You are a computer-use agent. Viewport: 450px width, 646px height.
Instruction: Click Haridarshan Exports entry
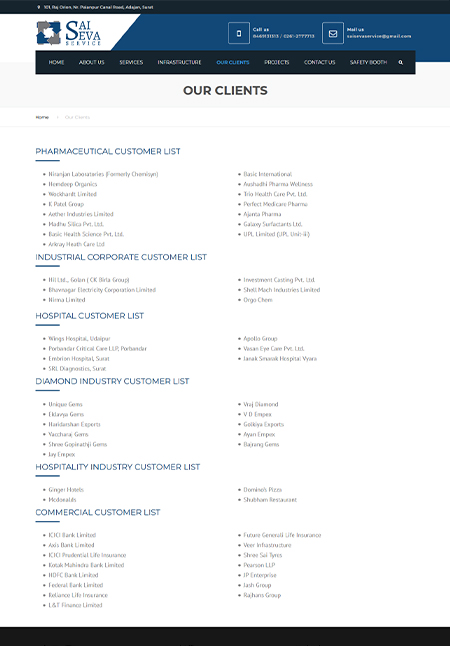pyautogui.click(x=74, y=424)
